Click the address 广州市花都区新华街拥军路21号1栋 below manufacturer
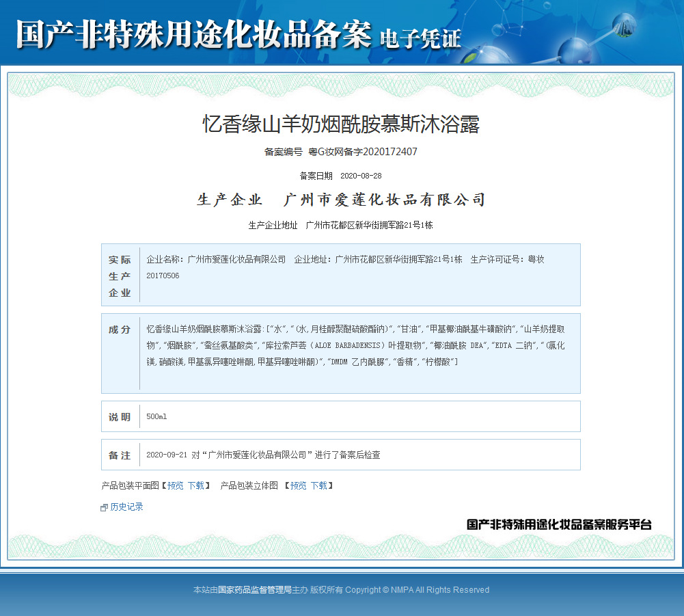The image size is (684, 616). click(369, 225)
